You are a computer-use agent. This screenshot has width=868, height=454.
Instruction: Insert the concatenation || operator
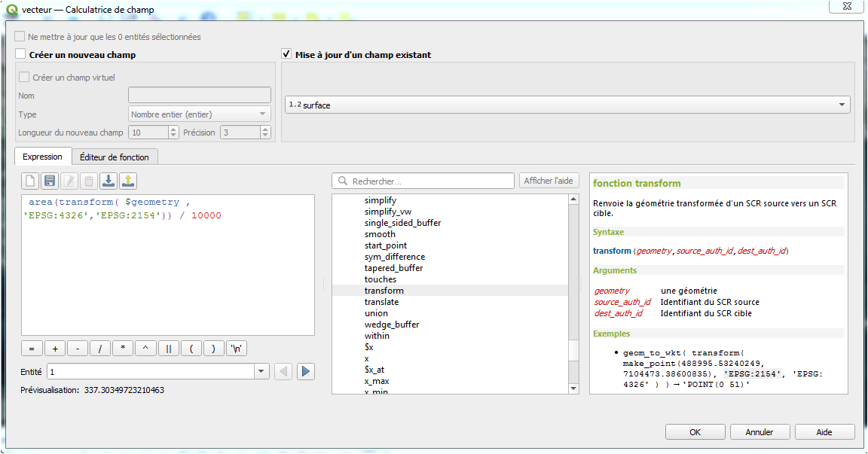coord(168,349)
